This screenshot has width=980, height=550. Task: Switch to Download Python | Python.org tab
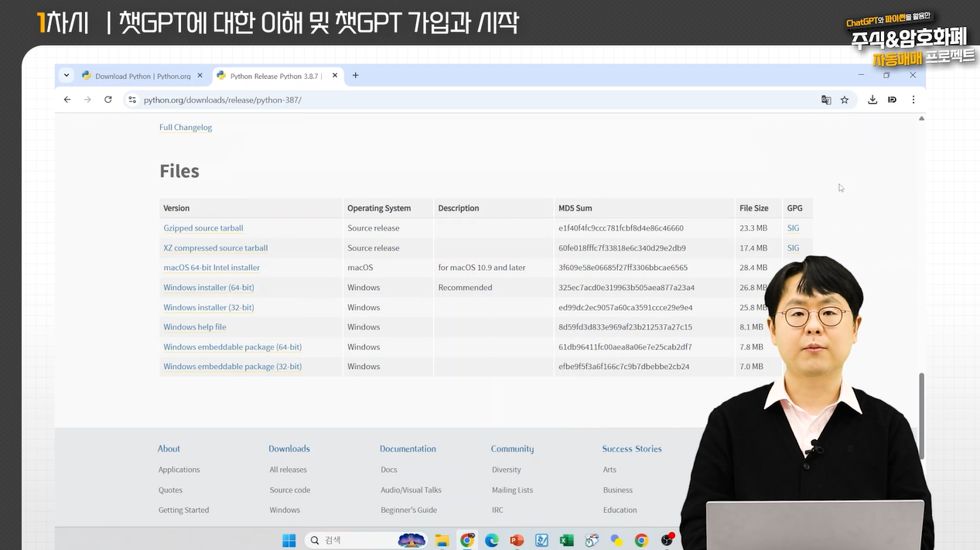pyautogui.click(x=142, y=76)
